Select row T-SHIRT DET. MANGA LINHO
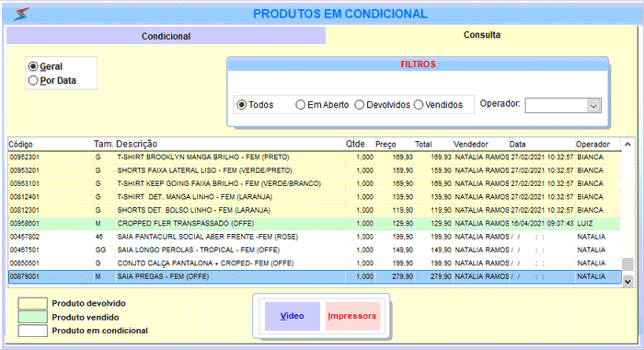The height and width of the screenshot is (350, 644). pyautogui.click(x=315, y=197)
